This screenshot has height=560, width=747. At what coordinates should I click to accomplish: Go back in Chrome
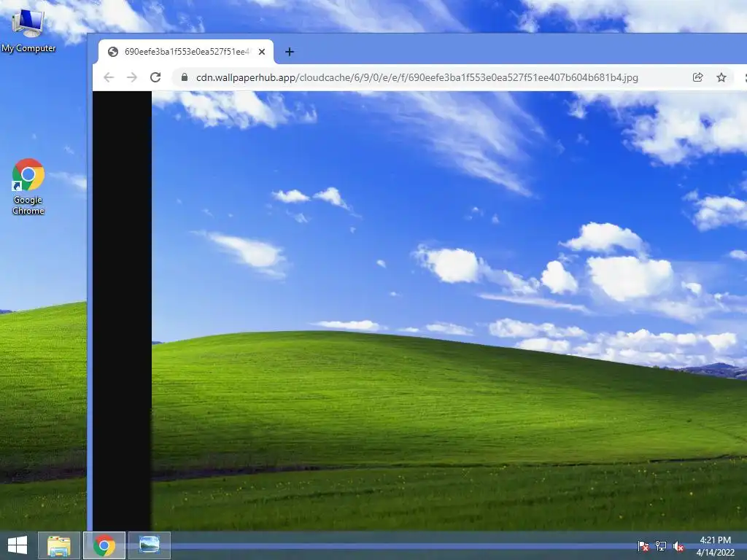pyautogui.click(x=109, y=77)
